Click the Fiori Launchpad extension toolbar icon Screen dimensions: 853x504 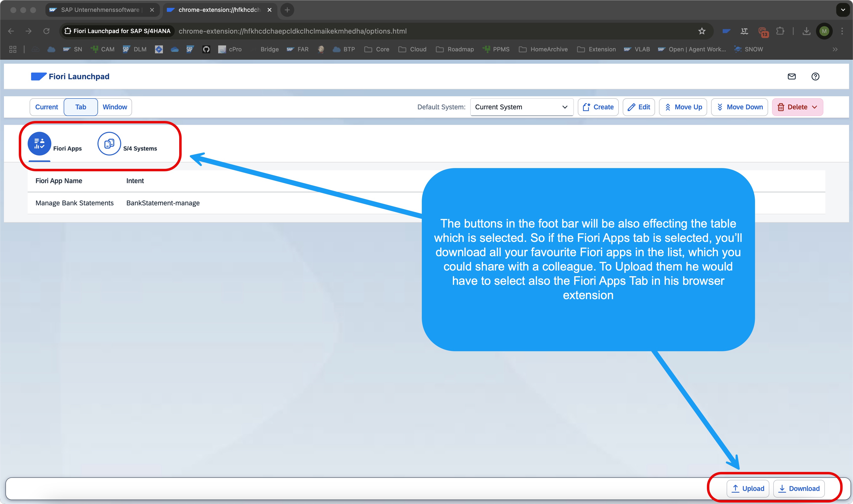726,31
